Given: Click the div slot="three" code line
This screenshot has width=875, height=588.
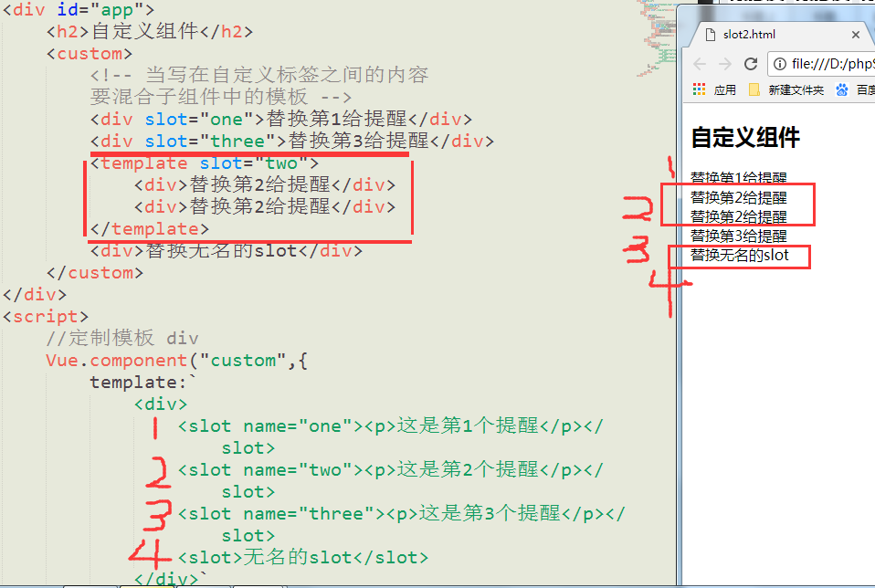Looking at the screenshot, I should coord(292,141).
